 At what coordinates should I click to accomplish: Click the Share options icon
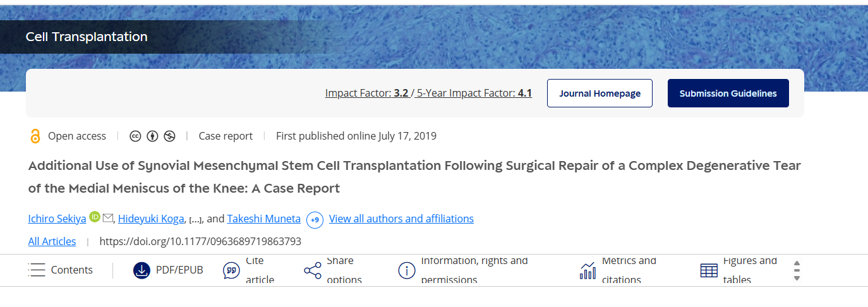tap(313, 270)
